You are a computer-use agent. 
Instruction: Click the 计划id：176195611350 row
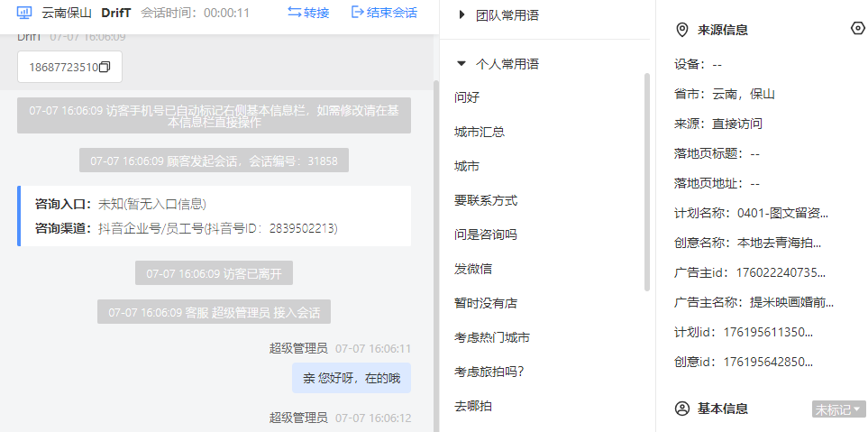point(744,333)
